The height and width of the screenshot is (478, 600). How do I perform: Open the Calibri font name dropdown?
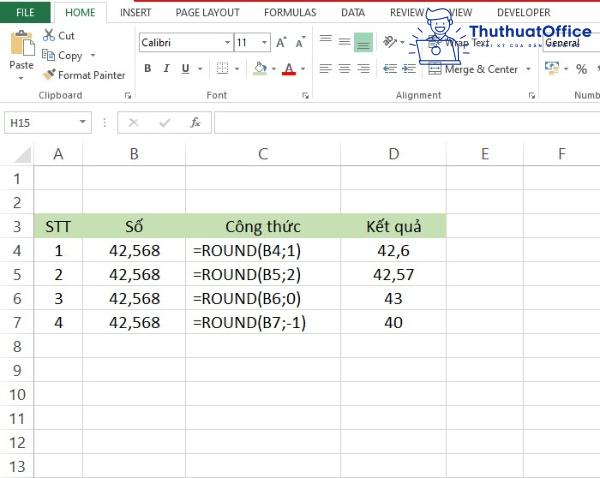tap(227, 42)
